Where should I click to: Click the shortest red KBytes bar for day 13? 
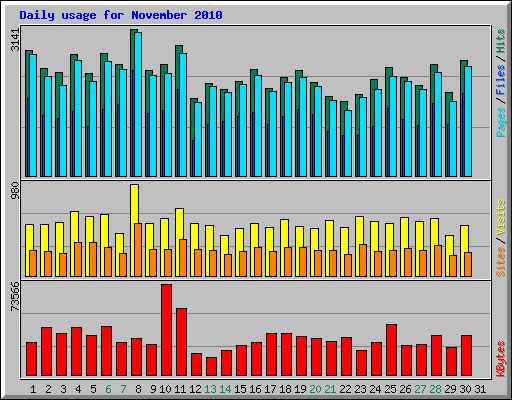[x=211, y=367]
